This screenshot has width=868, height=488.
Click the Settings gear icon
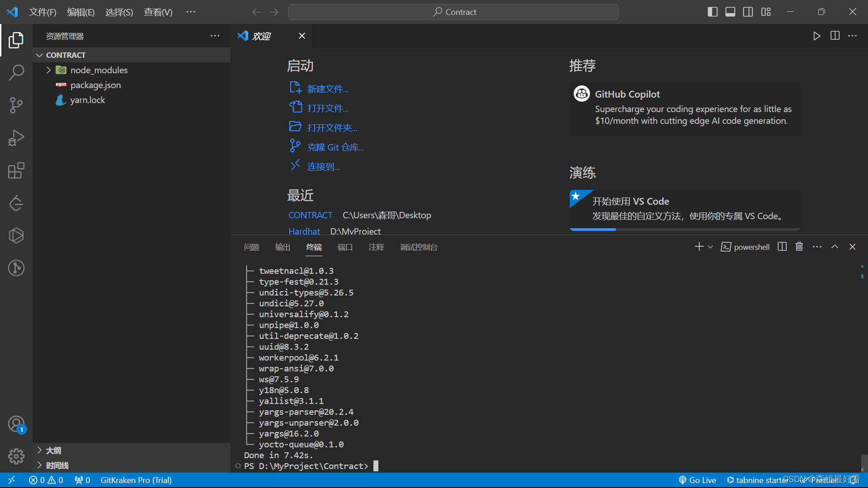tap(16, 456)
